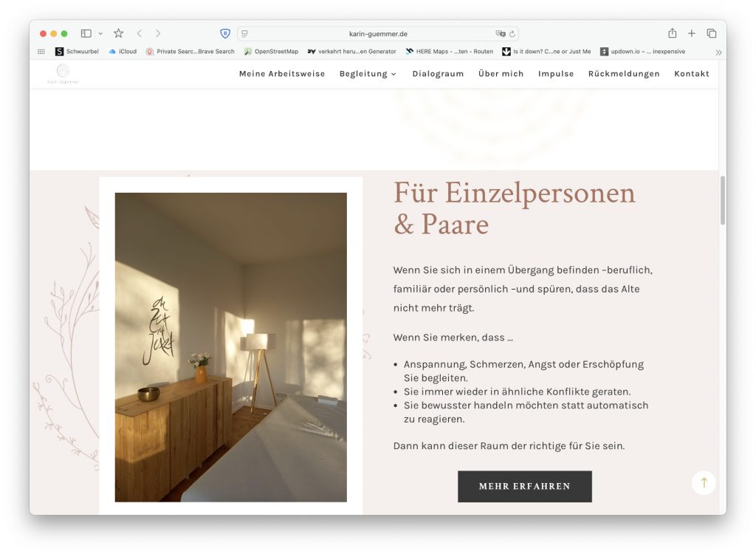Open the Bitwarden shield extension icon
Image resolution: width=756 pixels, height=554 pixels.
tap(225, 33)
